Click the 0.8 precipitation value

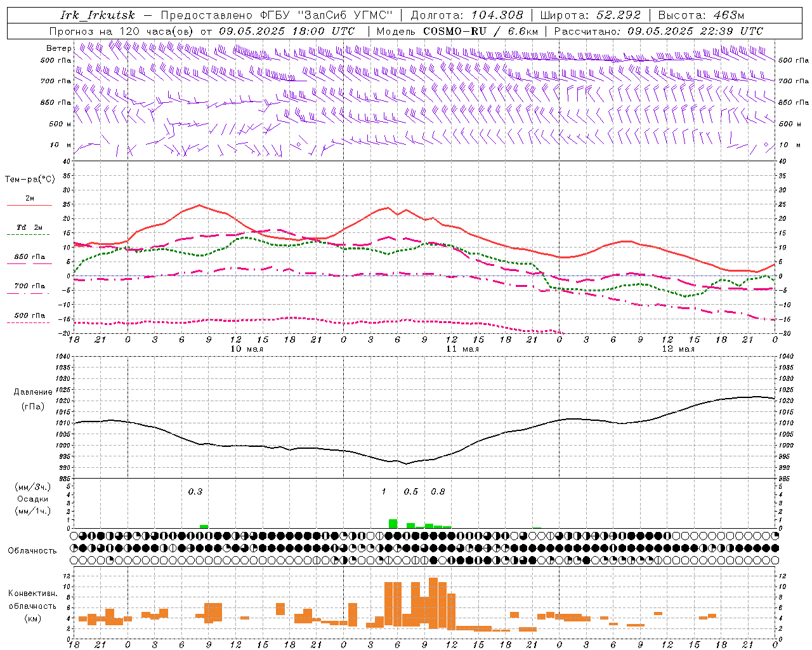(x=438, y=492)
